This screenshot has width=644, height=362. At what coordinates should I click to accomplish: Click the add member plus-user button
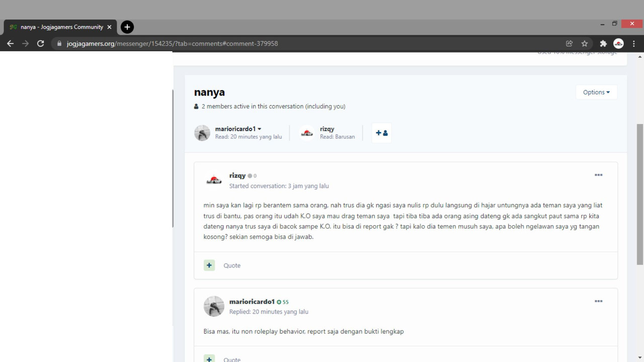(381, 133)
